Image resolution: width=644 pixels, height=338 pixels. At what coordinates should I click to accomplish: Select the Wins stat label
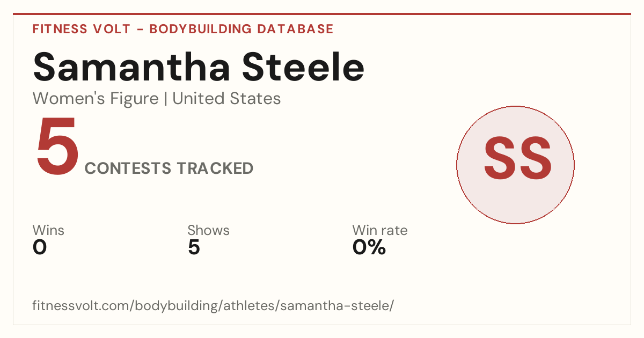[48, 231]
